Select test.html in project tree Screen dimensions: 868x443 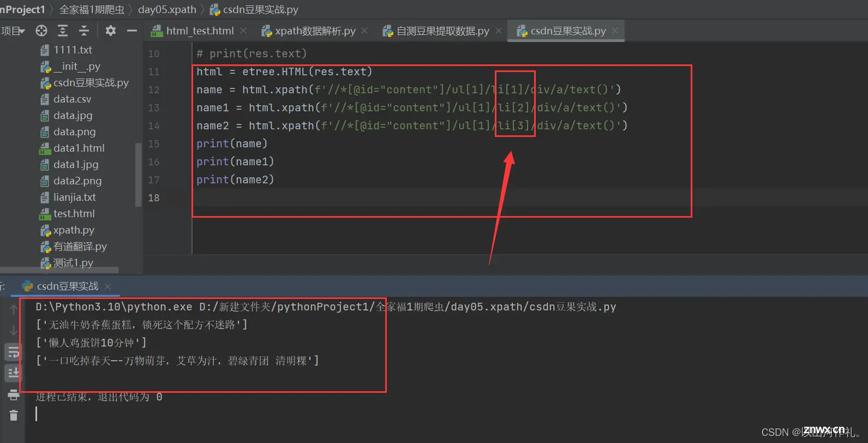pos(74,214)
